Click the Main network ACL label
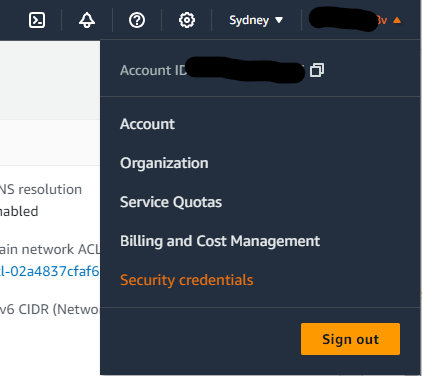This screenshot has height=376, width=422. (x=50, y=249)
